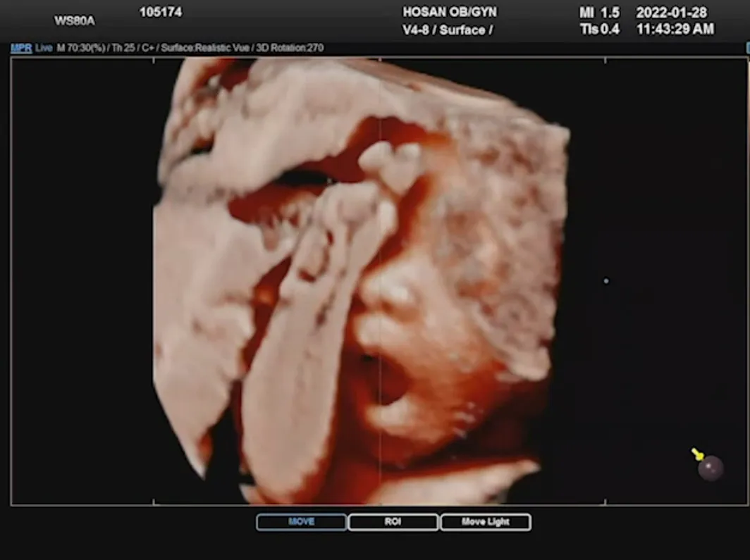Screen dimensions: 750x560
Task: Click the WS80A system label
Action: click(x=75, y=21)
